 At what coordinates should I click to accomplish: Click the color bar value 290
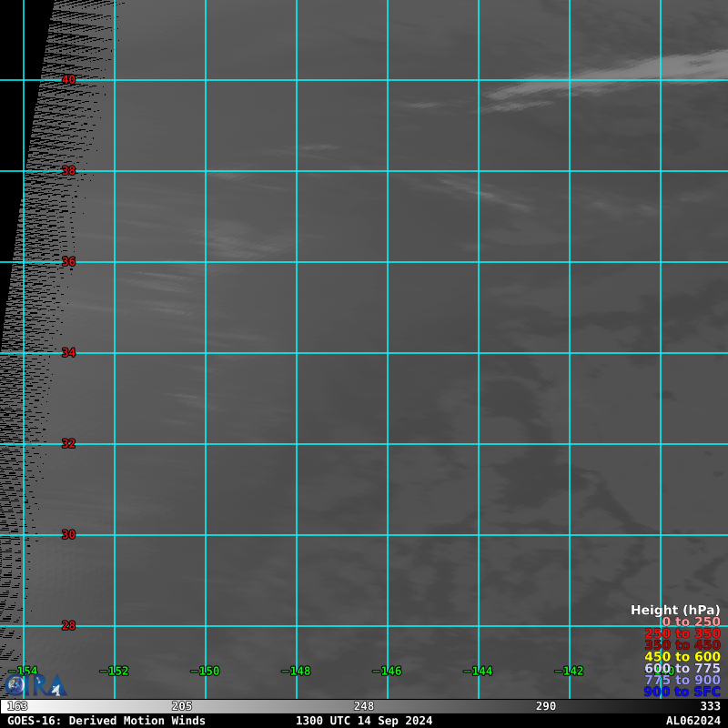546,706
